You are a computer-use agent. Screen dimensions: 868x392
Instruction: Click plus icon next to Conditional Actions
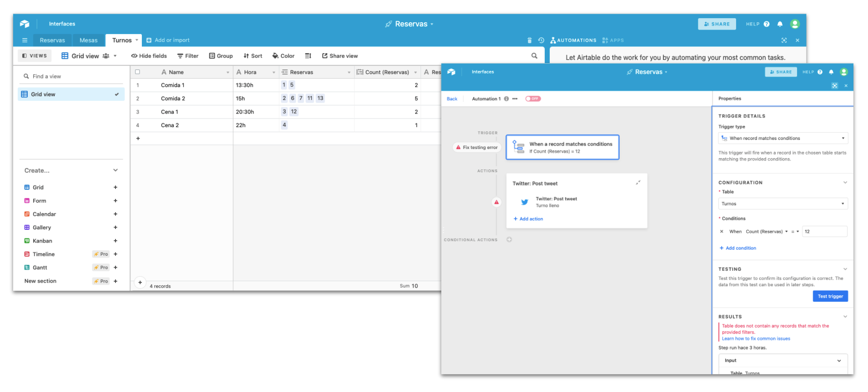(509, 240)
